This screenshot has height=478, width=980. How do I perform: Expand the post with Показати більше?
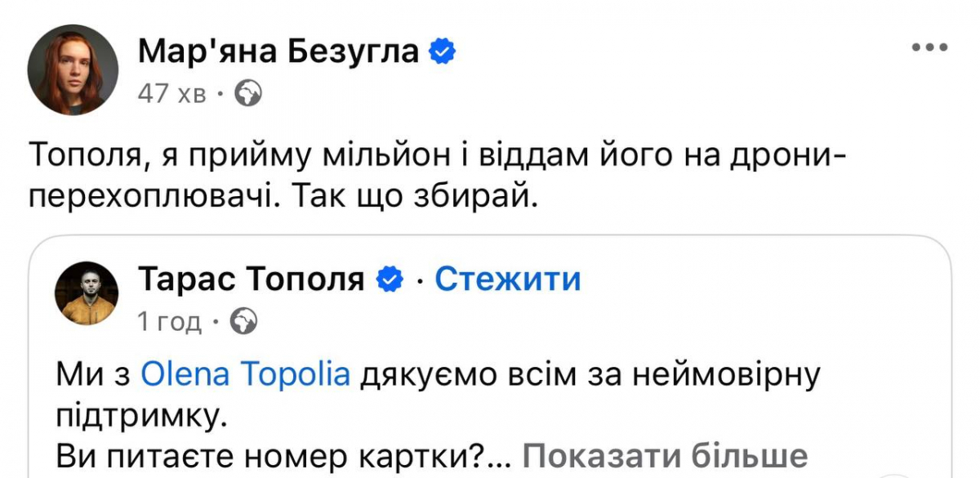point(665,456)
